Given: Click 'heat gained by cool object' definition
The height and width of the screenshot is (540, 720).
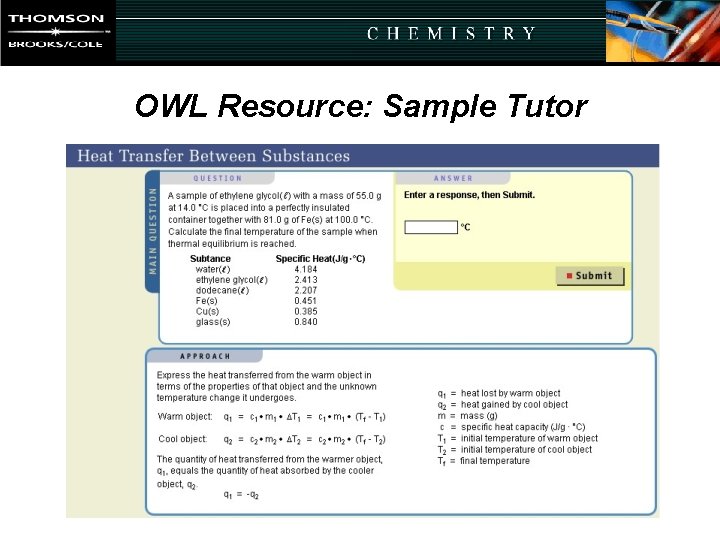Looking at the screenshot, I should [514, 405].
